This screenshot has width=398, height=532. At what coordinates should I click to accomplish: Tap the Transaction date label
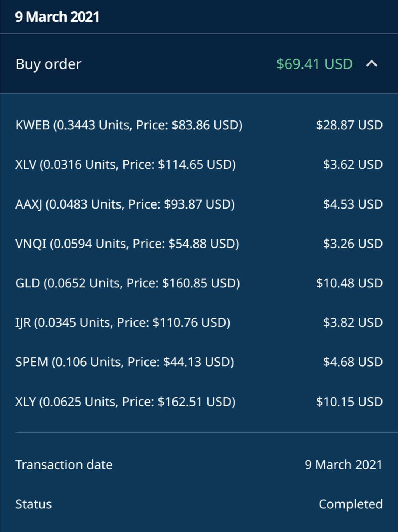[x=64, y=465]
